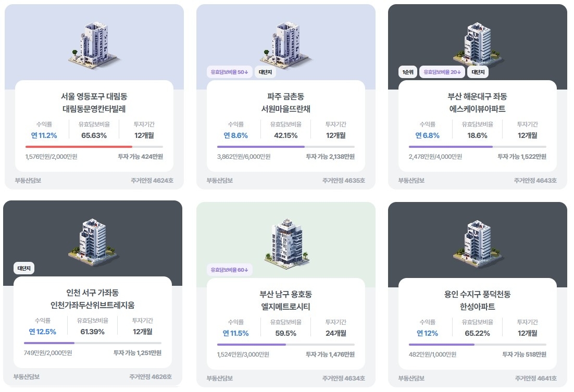574x392 pixels.
Task: Click the red funding progress bar for 대림동문영칸타빌레
Action: pos(79,147)
